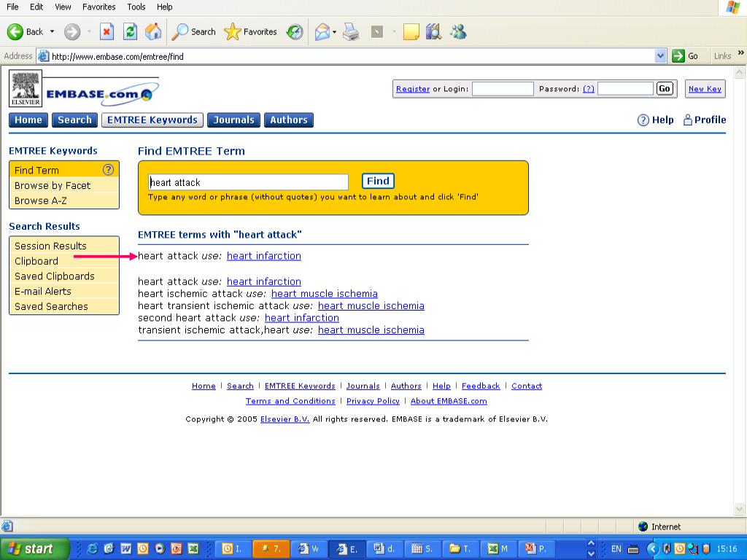Switch to the EMTREE Keywords tab

[152, 120]
